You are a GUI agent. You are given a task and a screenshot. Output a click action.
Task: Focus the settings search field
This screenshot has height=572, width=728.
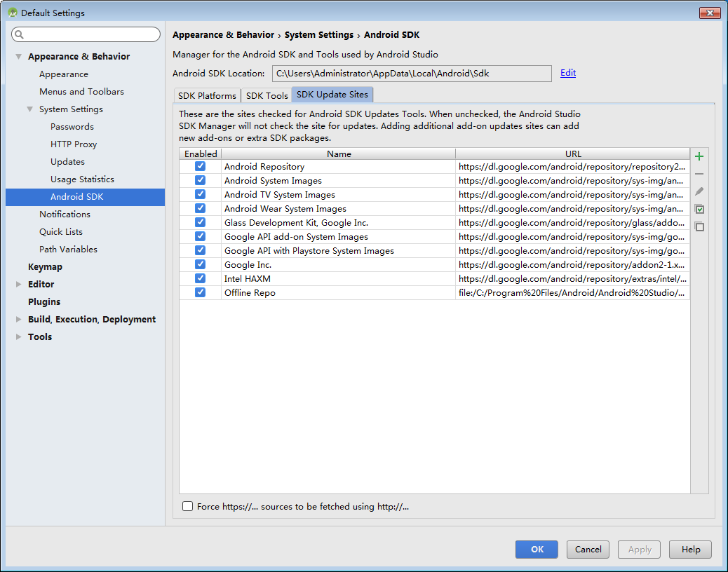tap(86, 34)
